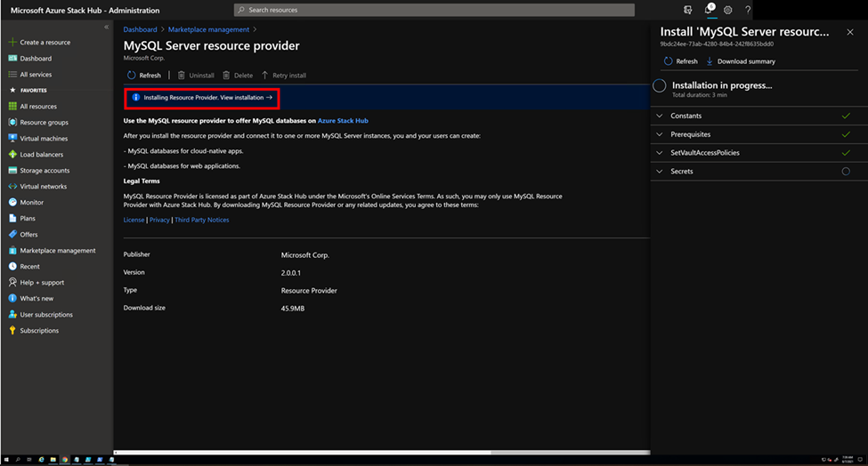Click the Delete toolbar button
868x466 pixels.
[x=238, y=76]
